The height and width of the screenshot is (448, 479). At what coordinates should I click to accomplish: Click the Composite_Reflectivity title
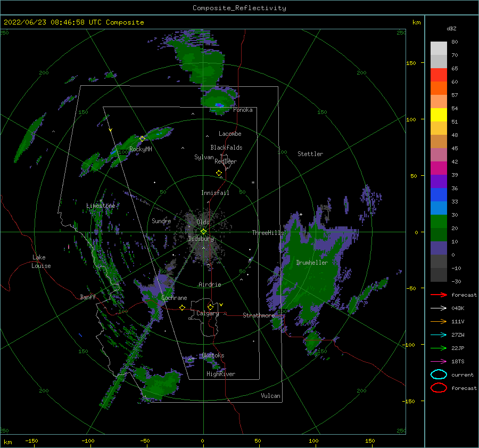pyautogui.click(x=240, y=8)
